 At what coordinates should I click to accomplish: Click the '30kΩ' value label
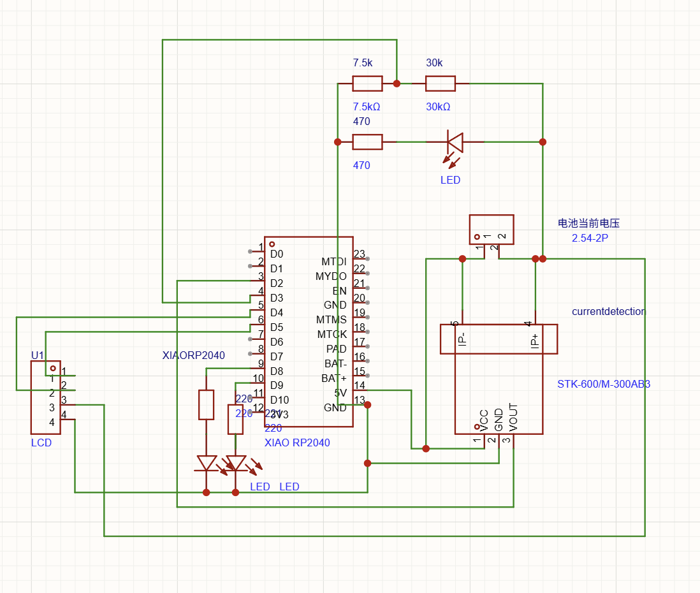(x=438, y=106)
